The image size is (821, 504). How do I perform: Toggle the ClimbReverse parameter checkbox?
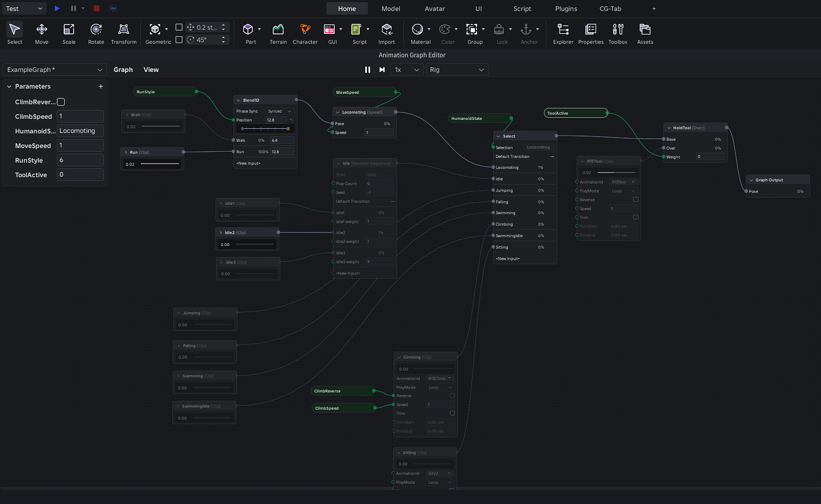[x=61, y=102]
